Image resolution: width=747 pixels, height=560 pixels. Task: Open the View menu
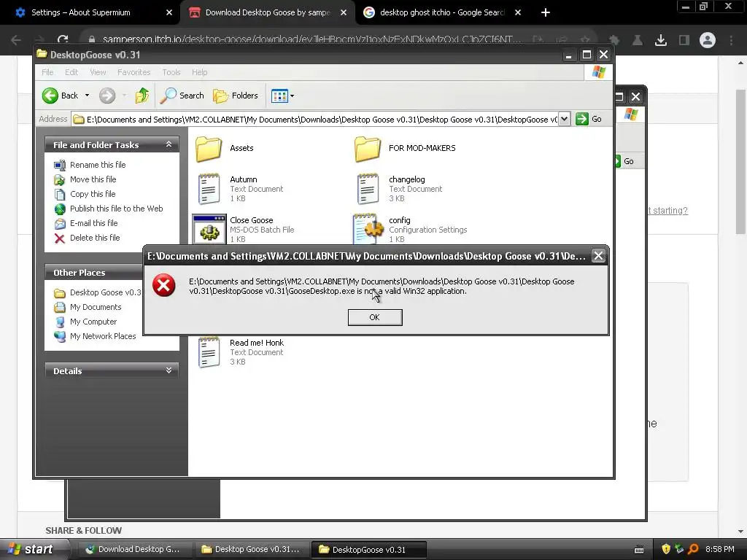click(98, 72)
